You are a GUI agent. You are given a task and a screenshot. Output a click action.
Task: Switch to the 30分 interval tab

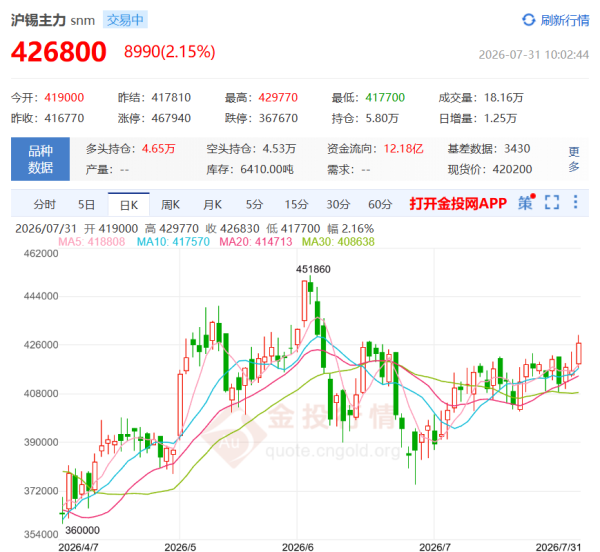[338, 205]
